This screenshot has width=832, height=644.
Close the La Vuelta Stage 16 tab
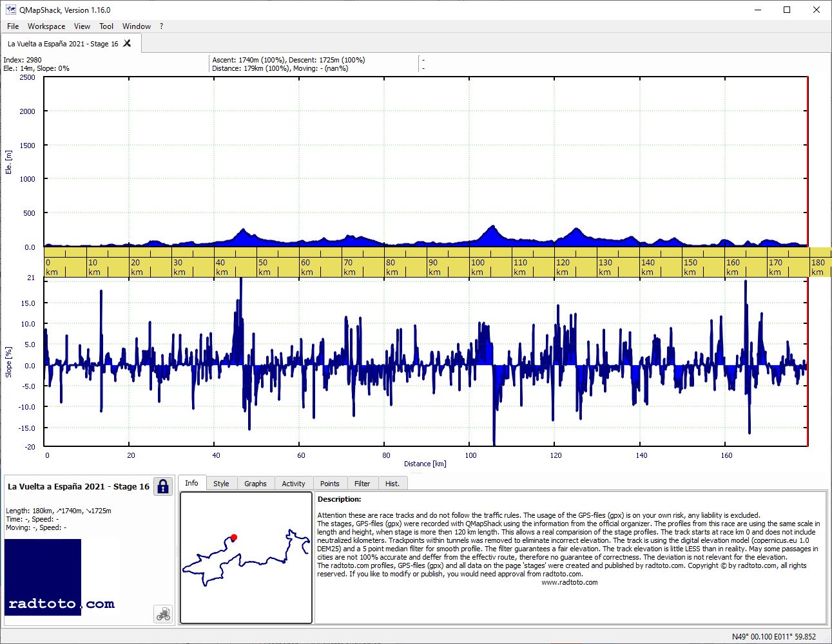pos(127,43)
